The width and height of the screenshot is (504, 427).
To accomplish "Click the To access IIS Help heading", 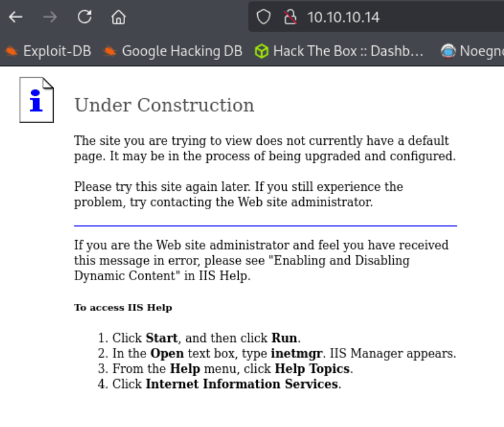I will pos(123,308).
